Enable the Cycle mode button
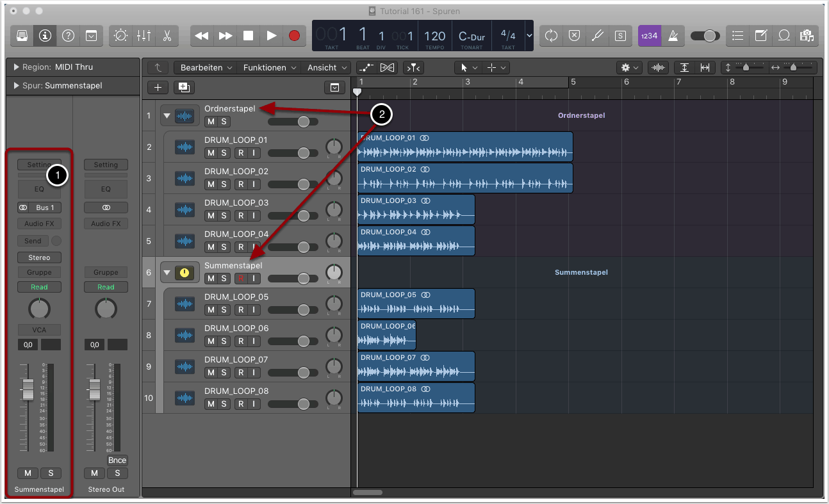Viewport: 829px width, 504px height. pos(551,36)
